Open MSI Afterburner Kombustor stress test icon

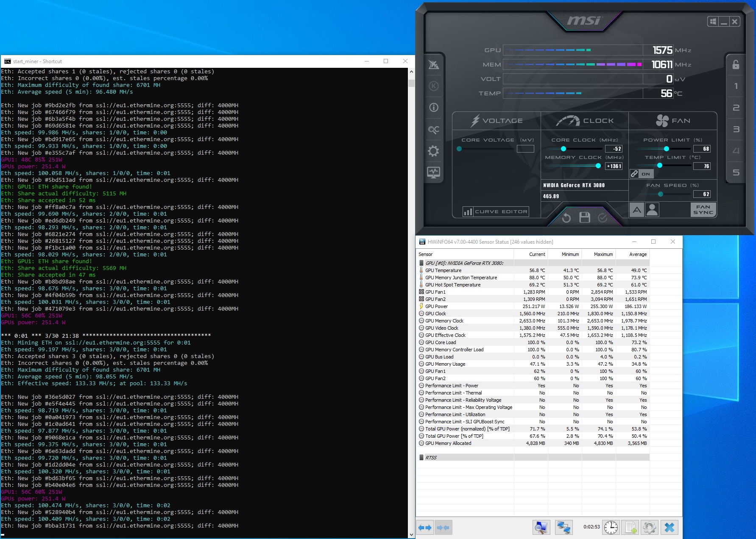pyautogui.click(x=433, y=86)
